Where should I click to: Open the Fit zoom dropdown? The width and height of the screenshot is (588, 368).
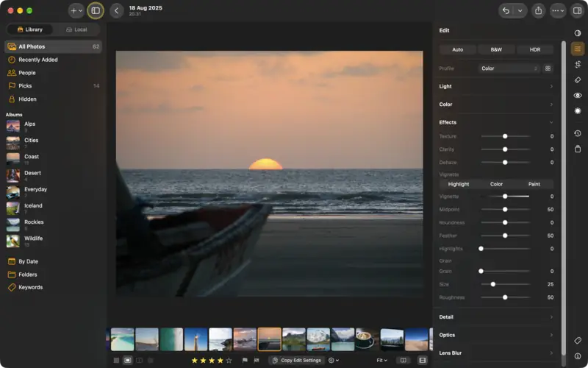tap(381, 360)
